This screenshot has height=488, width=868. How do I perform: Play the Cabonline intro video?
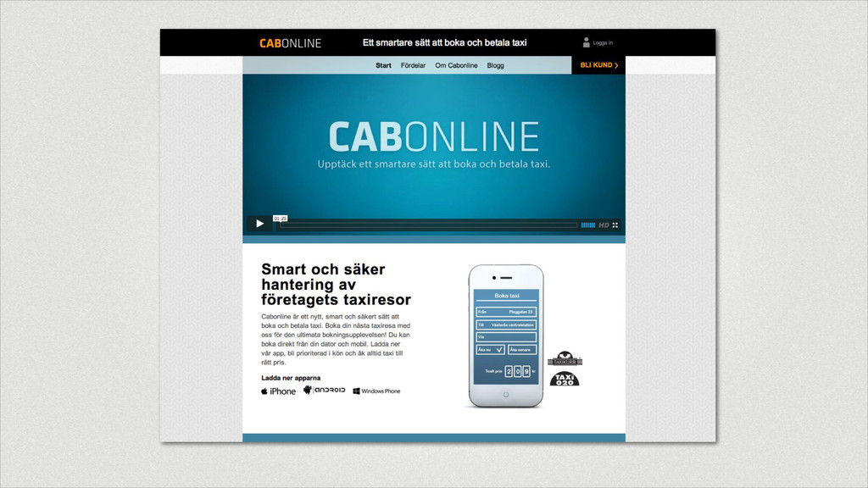[x=259, y=224]
